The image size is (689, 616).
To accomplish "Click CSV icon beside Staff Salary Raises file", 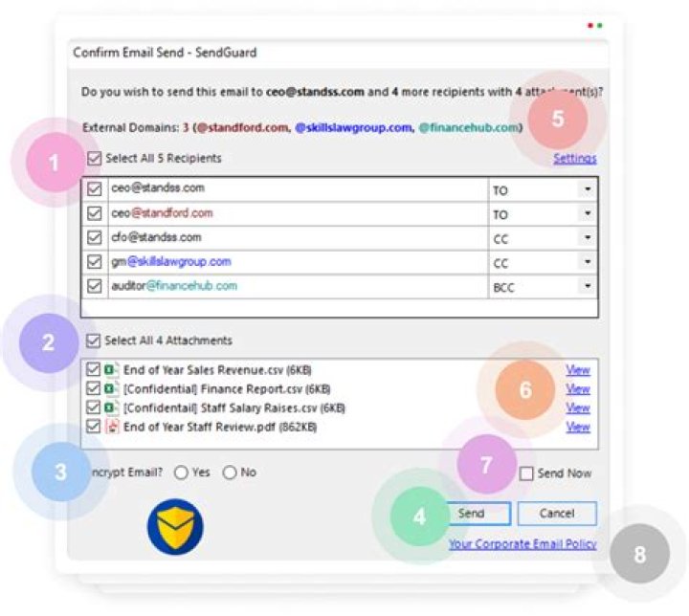I will tap(110, 408).
